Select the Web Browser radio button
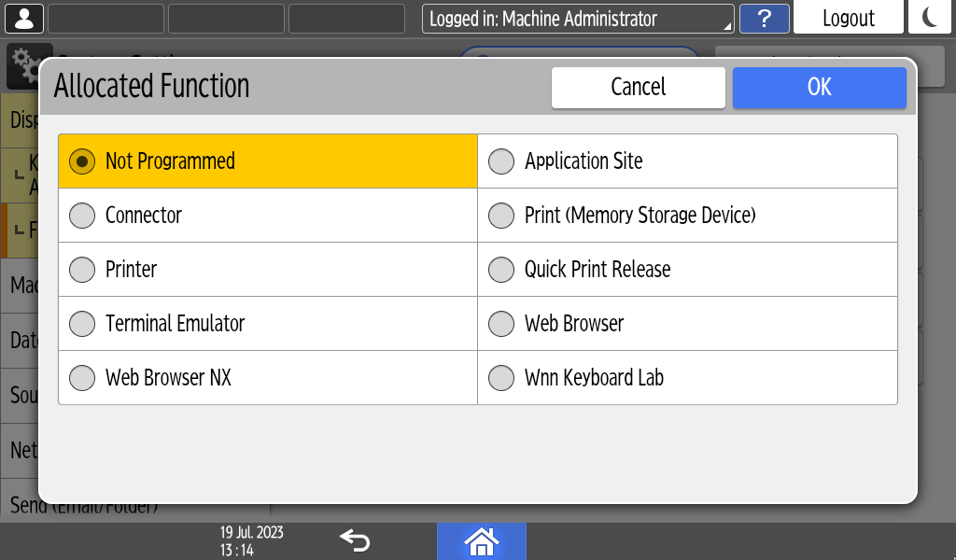The image size is (956, 560). (x=502, y=324)
